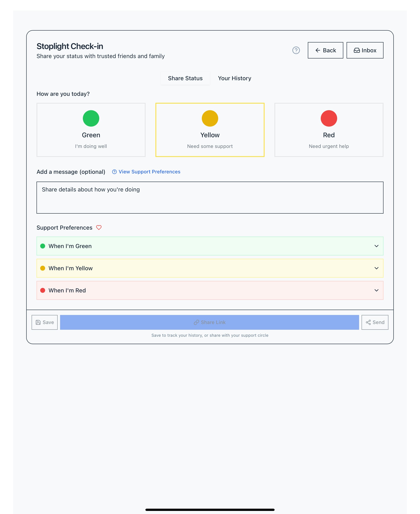Expand the When I'm Red section

(x=210, y=290)
